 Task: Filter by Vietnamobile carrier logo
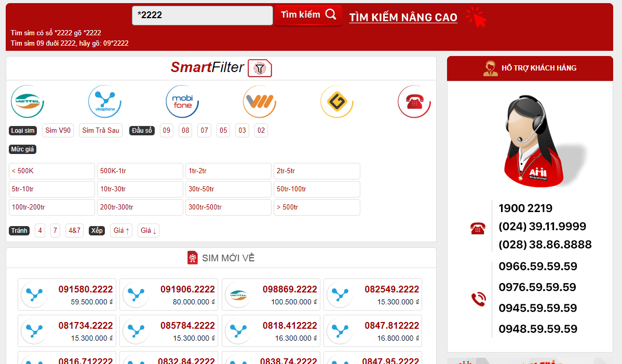click(x=260, y=102)
